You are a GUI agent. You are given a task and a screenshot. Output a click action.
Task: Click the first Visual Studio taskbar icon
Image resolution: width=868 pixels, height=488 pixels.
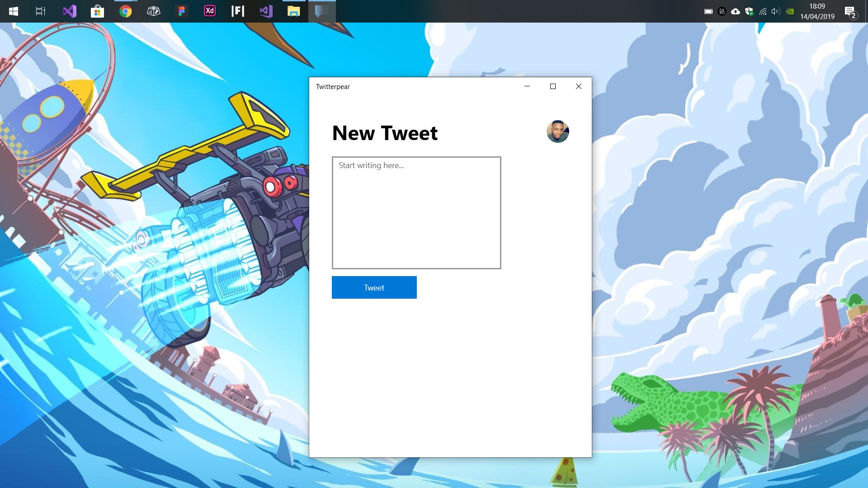click(x=70, y=11)
